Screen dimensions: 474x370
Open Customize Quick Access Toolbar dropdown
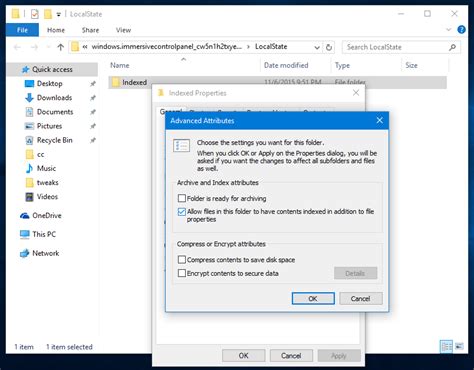pos(59,14)
